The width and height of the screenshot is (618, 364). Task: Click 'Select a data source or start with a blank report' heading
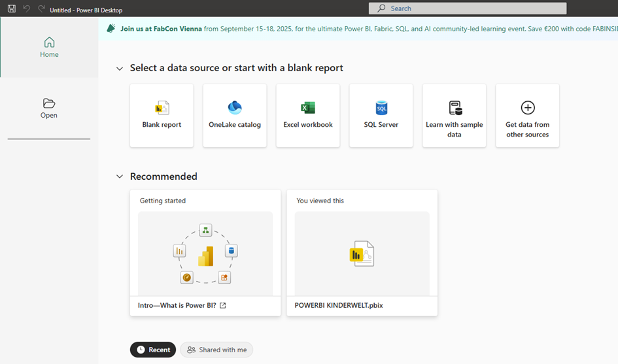pos(237,68)
